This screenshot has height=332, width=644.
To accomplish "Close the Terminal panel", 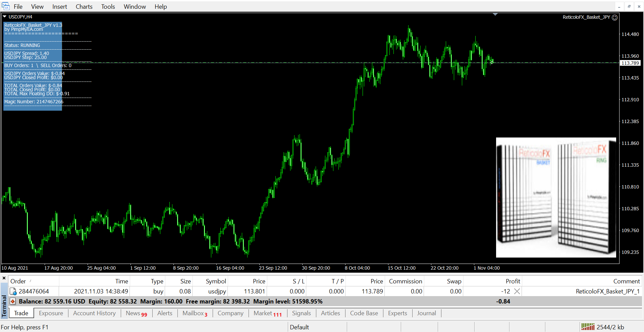I will [4, 278].
